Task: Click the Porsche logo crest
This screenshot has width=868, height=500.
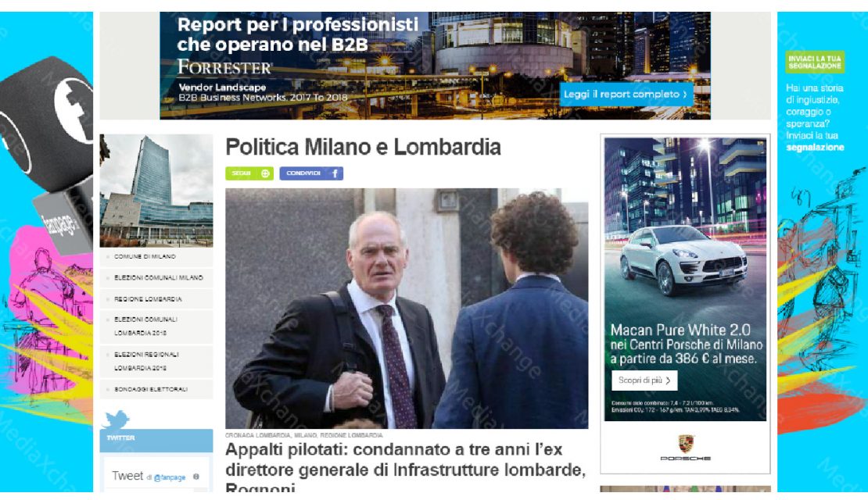Action: [x=685, y=443]
